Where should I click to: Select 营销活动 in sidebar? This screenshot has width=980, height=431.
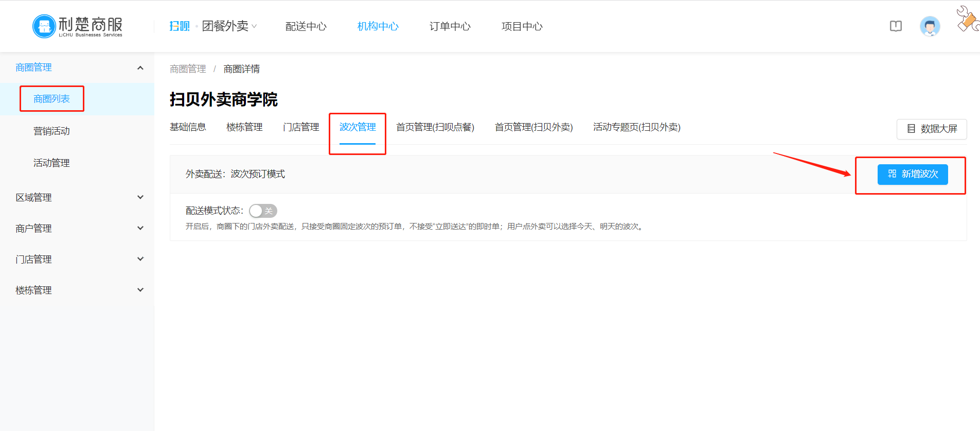click(51, 131)
